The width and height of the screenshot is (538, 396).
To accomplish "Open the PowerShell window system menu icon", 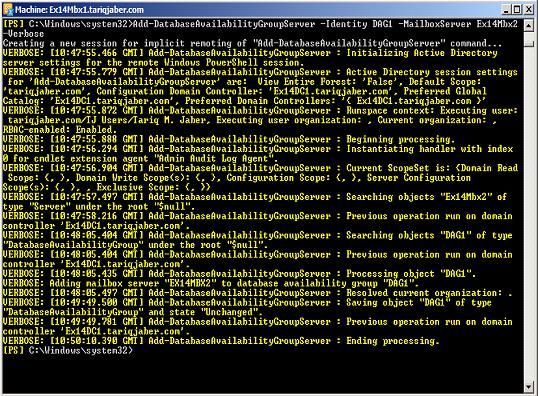I will click(x=8, y=9).
